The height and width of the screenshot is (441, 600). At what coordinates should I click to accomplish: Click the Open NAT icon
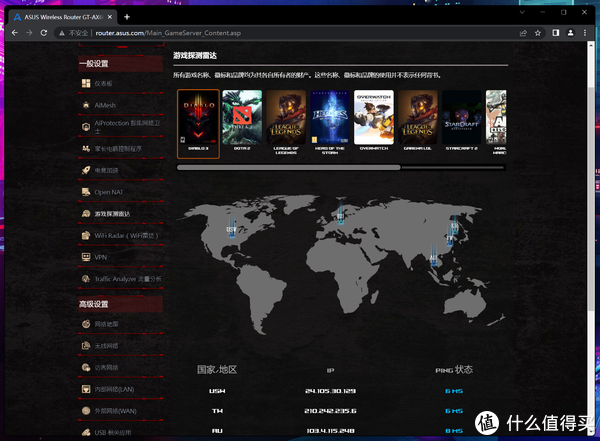tap(86, 192)
